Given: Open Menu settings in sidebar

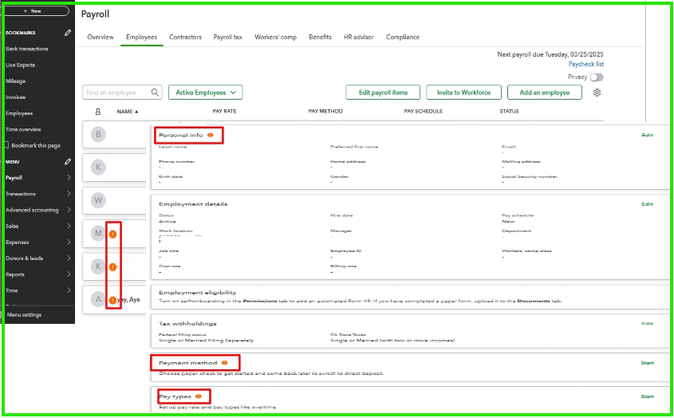Looking at the screenshot, I should tap(24, 315).
